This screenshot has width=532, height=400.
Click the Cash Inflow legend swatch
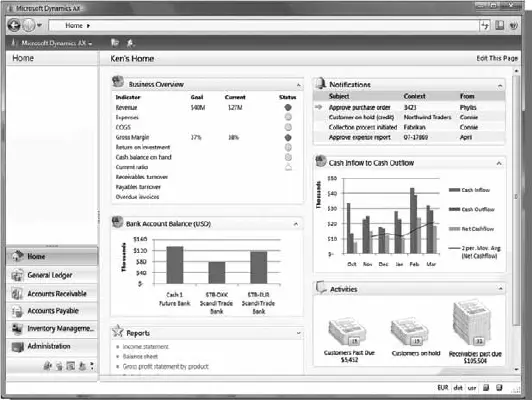(x=454, y=190)
